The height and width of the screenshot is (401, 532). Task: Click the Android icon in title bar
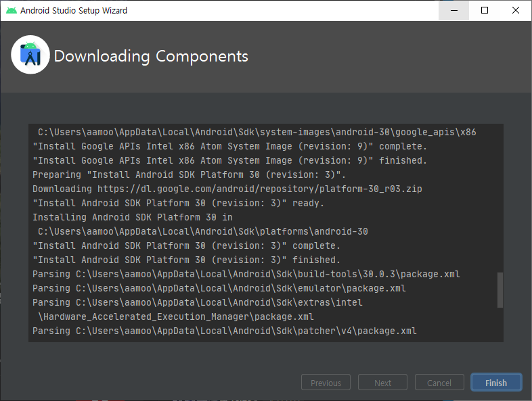(12, 11)
